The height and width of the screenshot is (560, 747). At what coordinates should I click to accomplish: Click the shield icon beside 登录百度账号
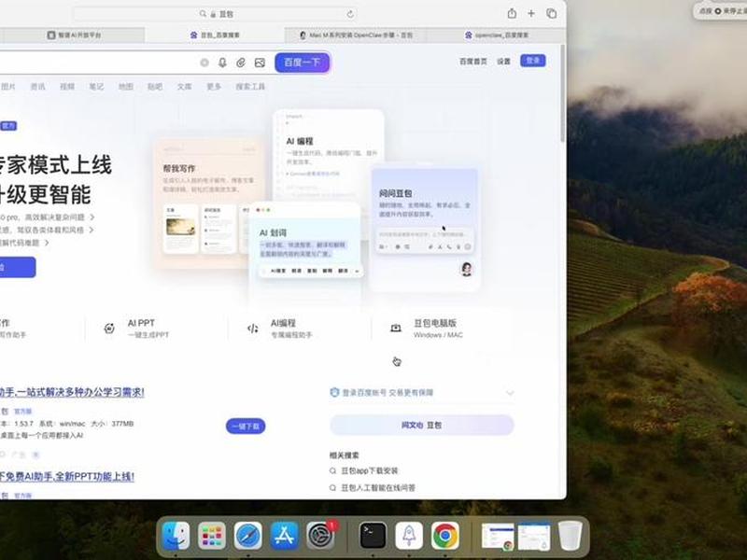[334, 392]
